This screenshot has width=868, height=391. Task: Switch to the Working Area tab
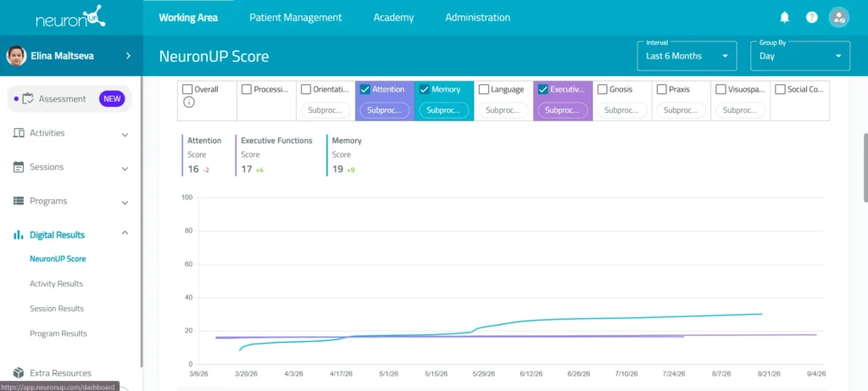(188, 18)
